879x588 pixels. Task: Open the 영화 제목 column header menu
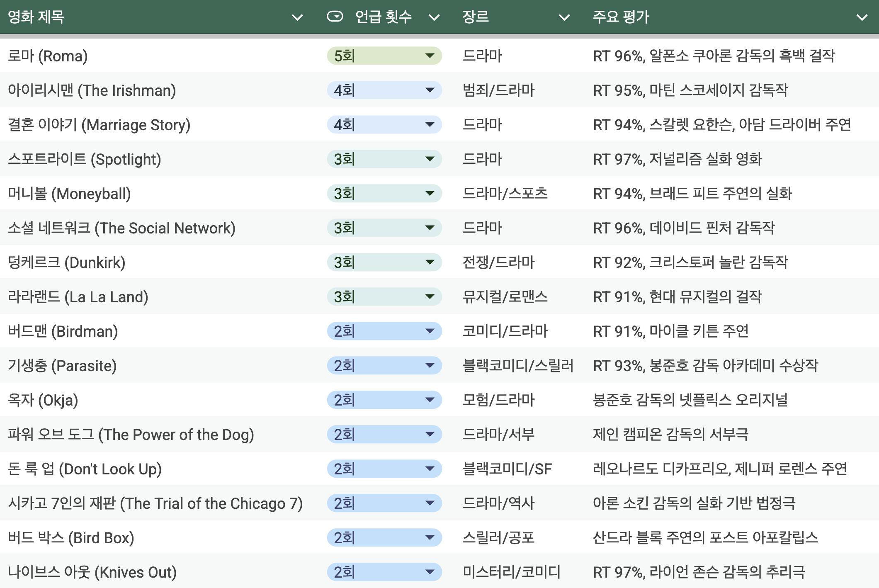point(297,17)
